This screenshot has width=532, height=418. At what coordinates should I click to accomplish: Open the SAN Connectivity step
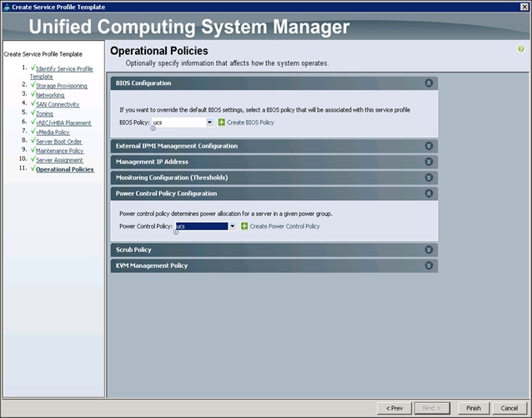tap(58, 104)
